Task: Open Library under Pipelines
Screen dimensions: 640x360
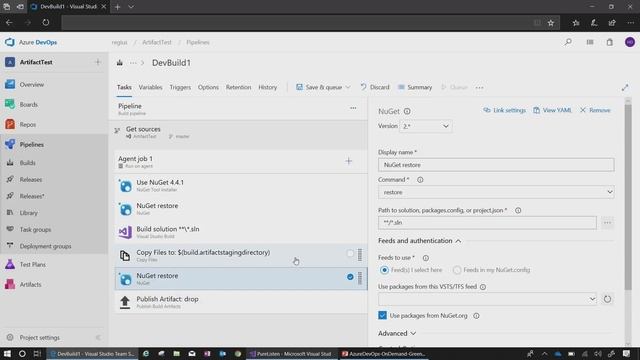Action: 28,213
